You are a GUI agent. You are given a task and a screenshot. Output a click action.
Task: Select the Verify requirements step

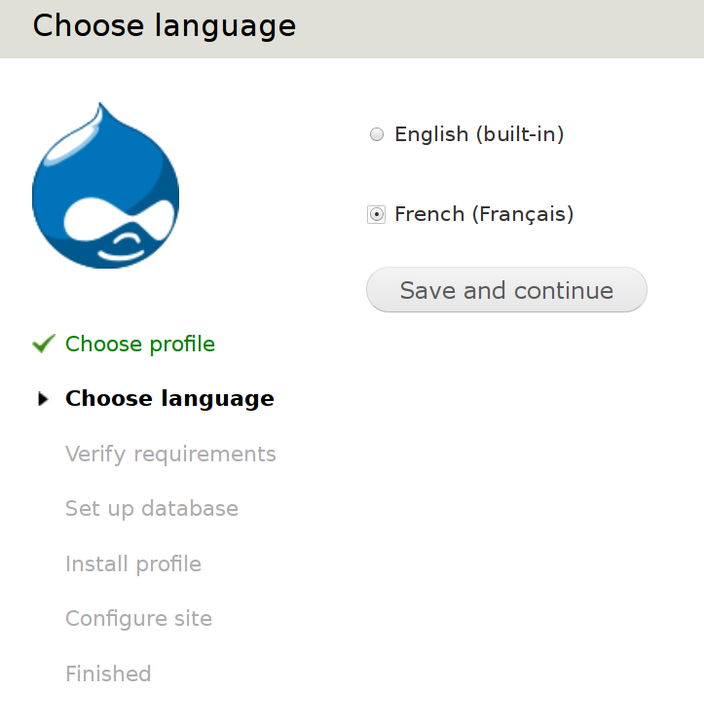pyautogui.click(x=170, y=454)
